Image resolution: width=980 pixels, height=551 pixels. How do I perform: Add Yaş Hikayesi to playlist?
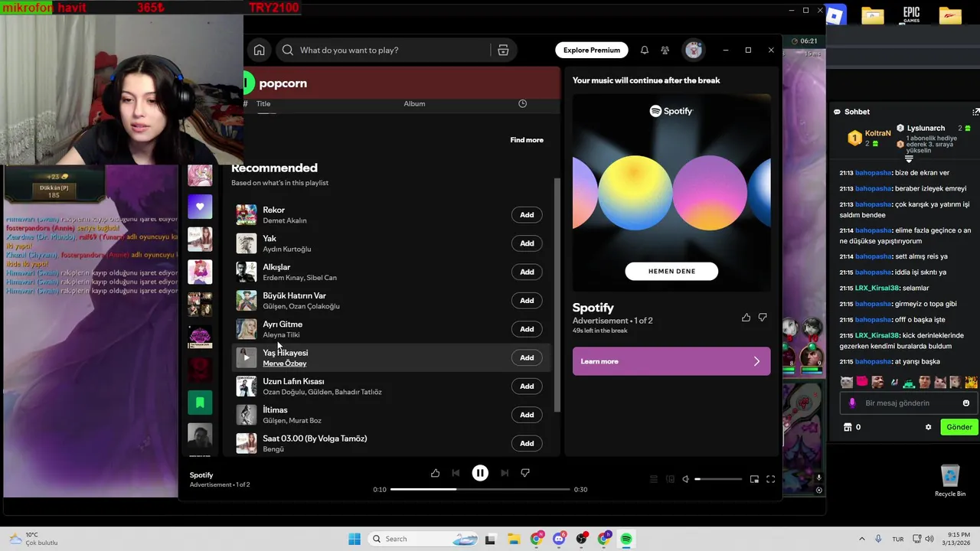click(x=527, y=357)
